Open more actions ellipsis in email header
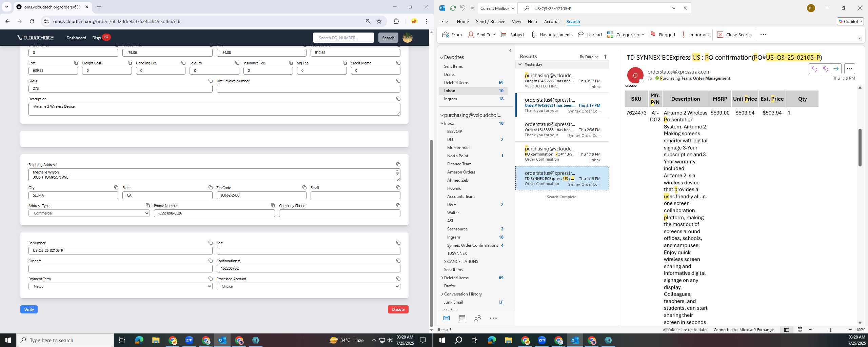868x347 pixels. tap(849, 69)
